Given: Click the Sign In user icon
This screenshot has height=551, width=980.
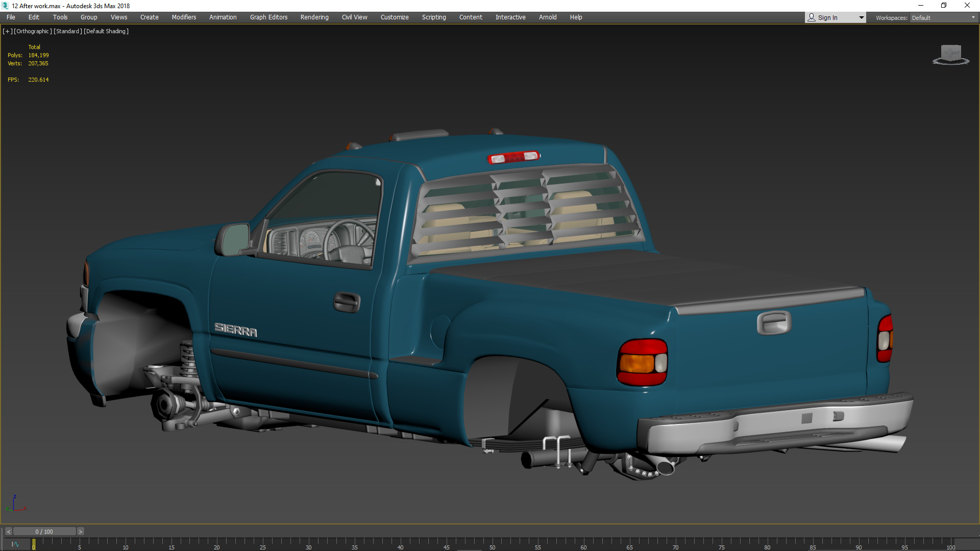Looking at the screenshot, I should click(812, 17).
